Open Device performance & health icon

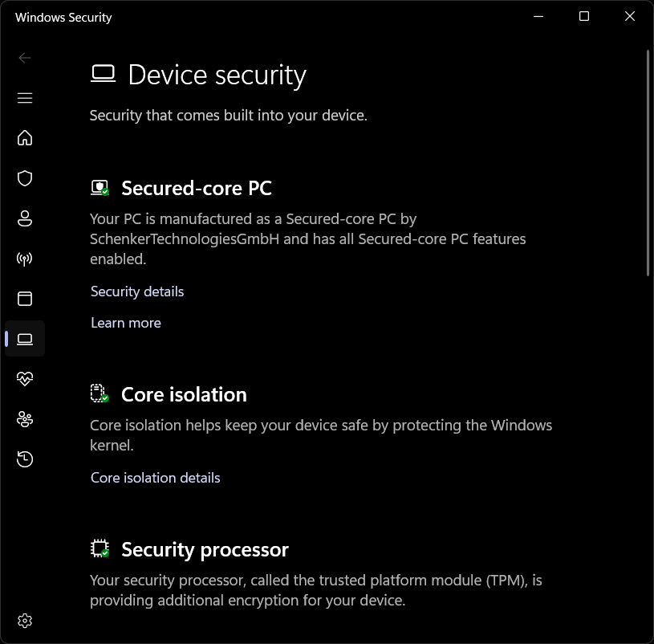pos(24,378)
